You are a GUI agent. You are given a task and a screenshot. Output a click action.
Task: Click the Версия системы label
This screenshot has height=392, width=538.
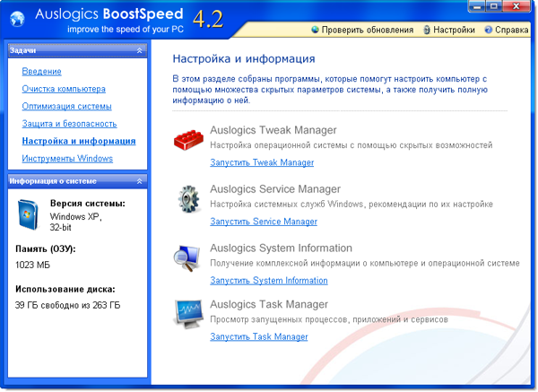(x=88, y=204)
